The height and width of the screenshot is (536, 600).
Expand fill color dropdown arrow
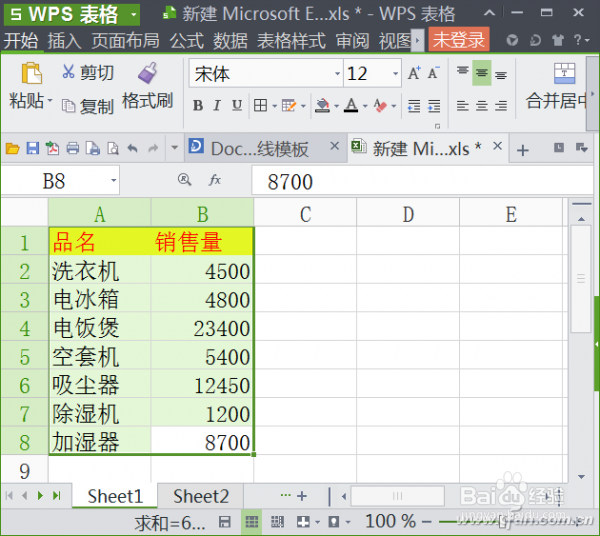pos(336,106)
